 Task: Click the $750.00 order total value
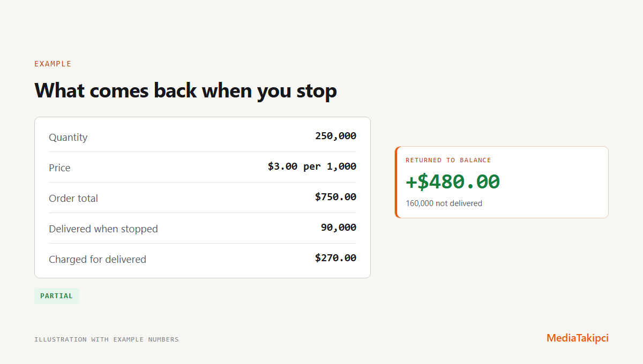[x=335, y=197]
